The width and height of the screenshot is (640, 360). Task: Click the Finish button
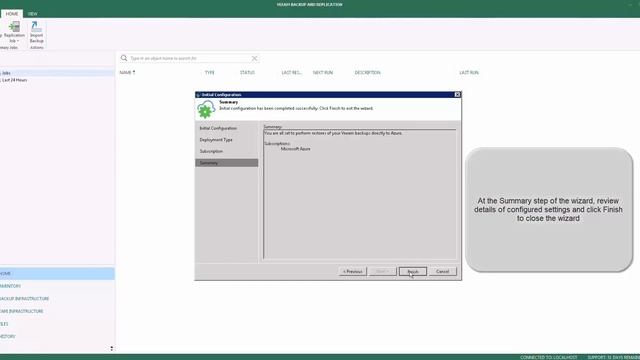pyautogui.click(x=413, y=271)
